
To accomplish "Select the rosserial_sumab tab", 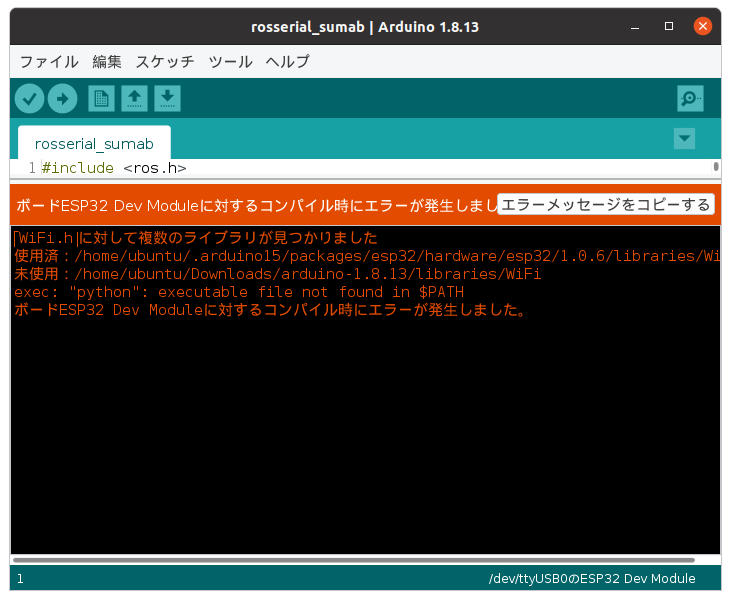I will (x=94, y=143).
